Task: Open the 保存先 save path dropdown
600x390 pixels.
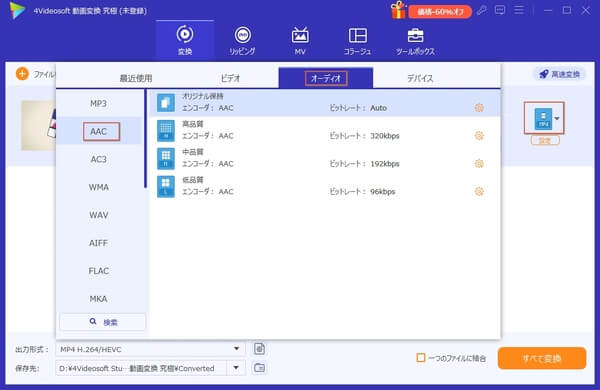Action: tap(236, 368)
